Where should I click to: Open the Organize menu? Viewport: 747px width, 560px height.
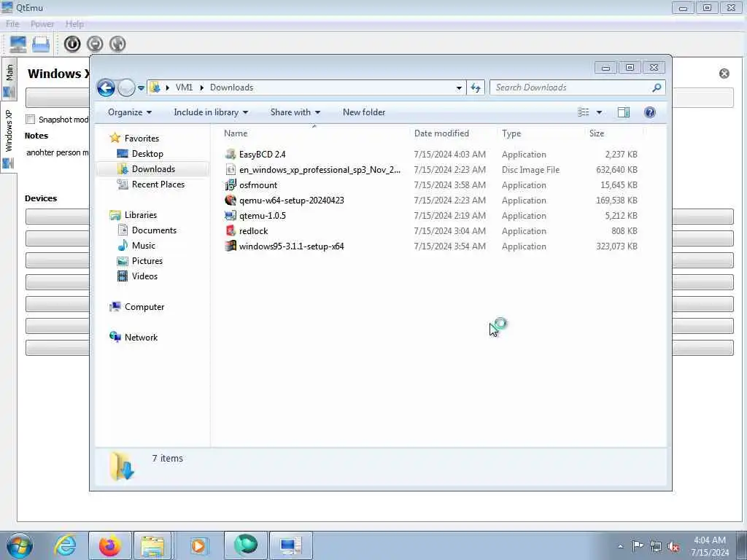[x=130, y=112]
